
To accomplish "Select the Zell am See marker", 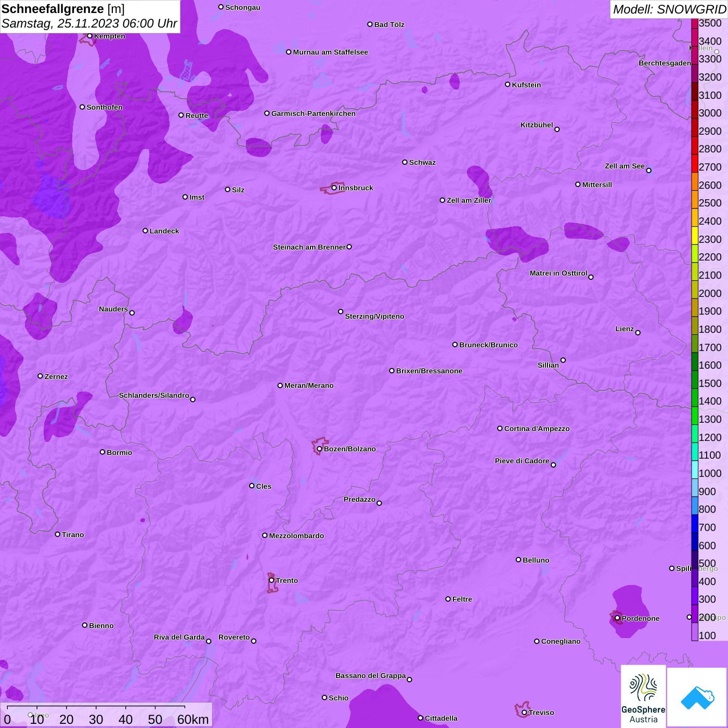I will pos(648,171).
